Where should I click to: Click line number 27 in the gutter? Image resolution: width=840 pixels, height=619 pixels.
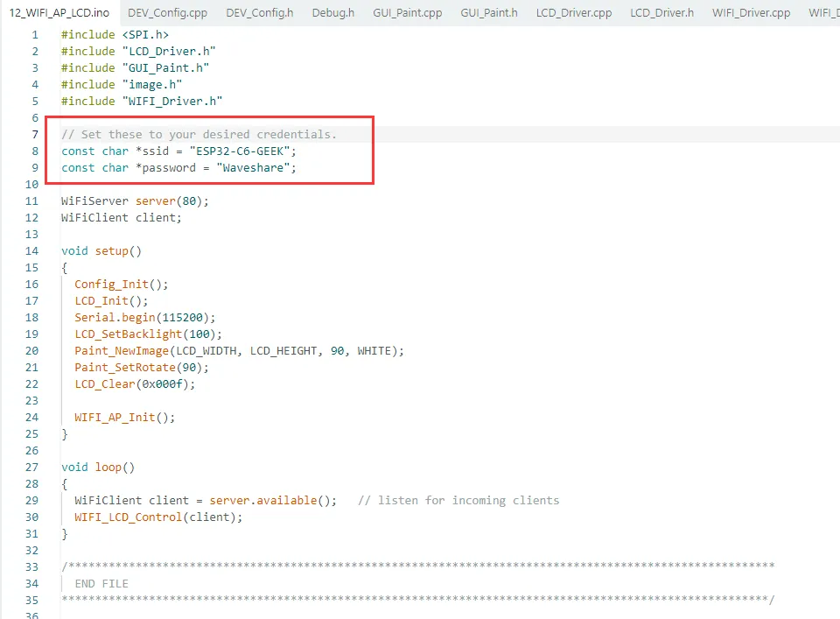coord(32,468)
